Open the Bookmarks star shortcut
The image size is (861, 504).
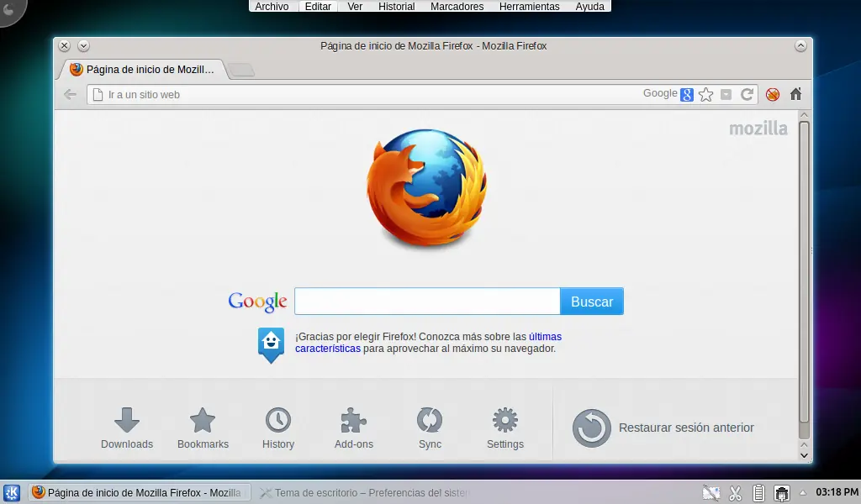(203, 420)
